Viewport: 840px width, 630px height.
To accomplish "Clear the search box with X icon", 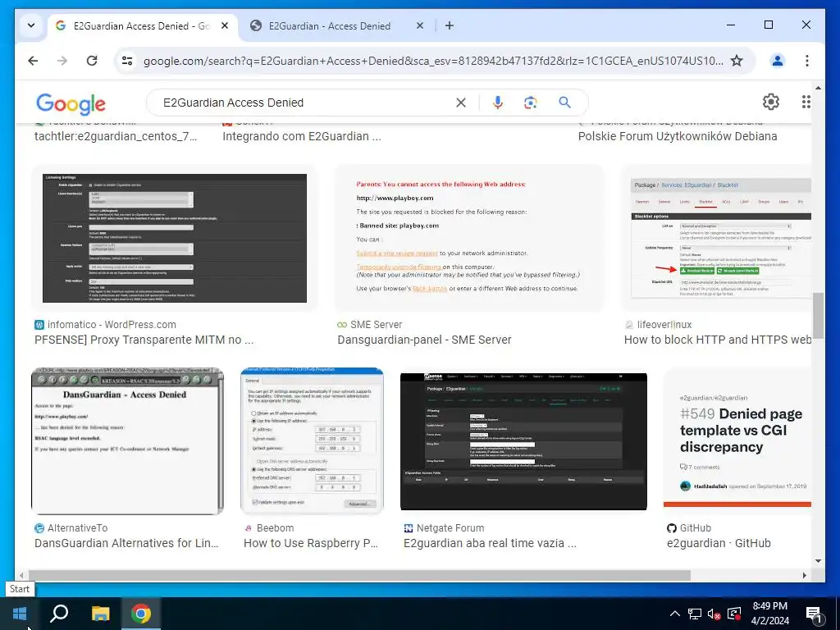I will (x=461, y=103).
